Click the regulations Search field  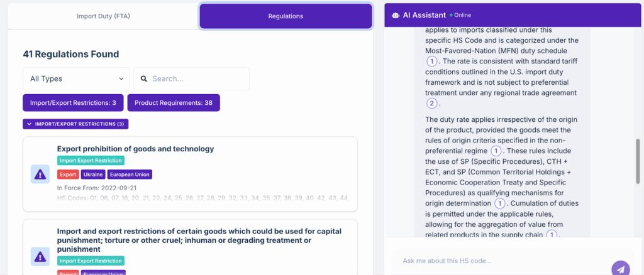point(197,79)
